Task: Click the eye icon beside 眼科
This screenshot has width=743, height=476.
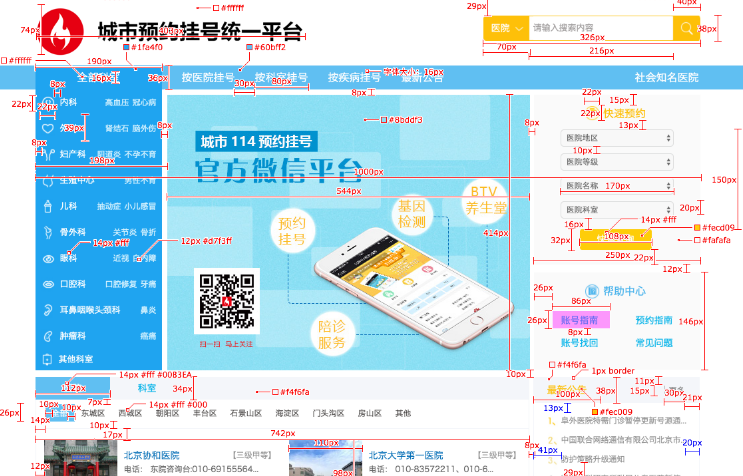Action: (48, 259)
